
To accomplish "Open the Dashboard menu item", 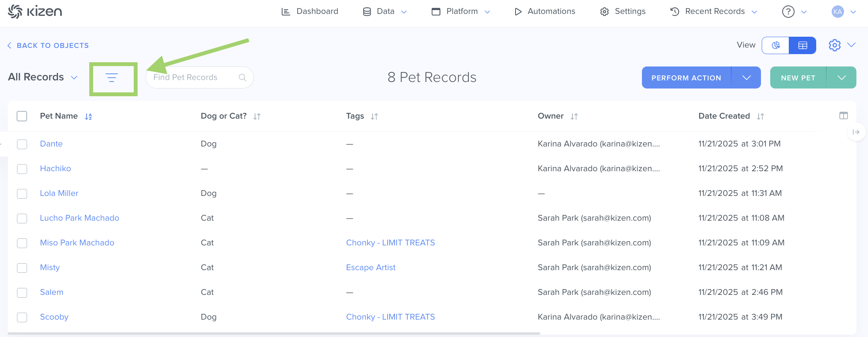I will (x=310, y=12).
